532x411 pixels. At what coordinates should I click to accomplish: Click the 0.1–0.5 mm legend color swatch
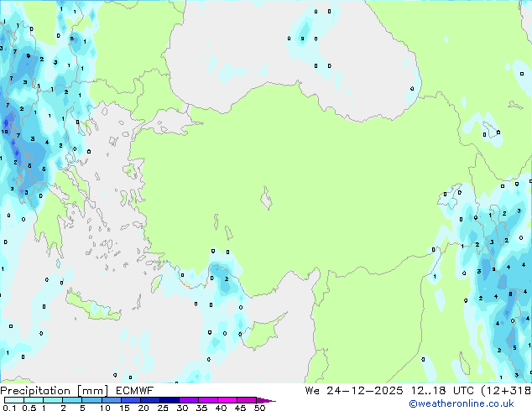click(14, 400)
